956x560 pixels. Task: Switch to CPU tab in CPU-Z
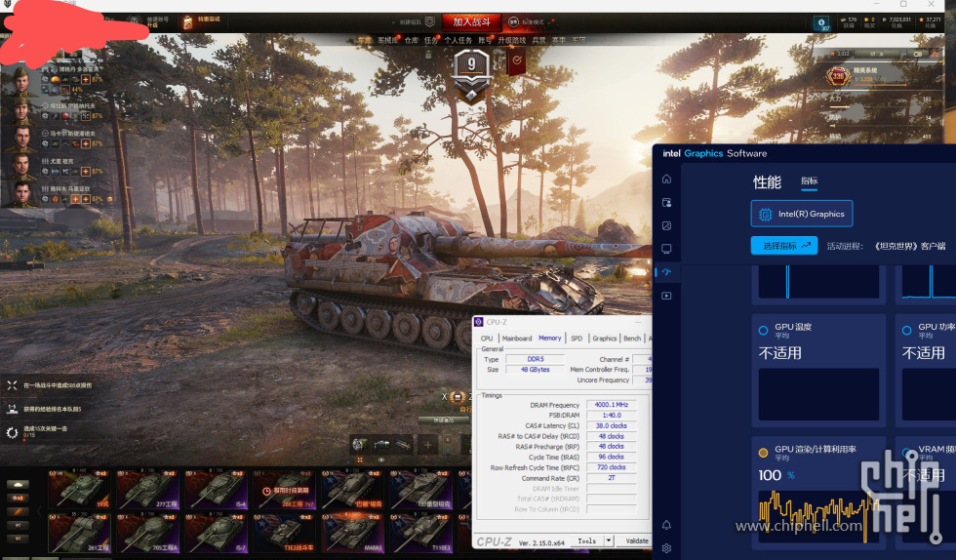click(487, 338)
